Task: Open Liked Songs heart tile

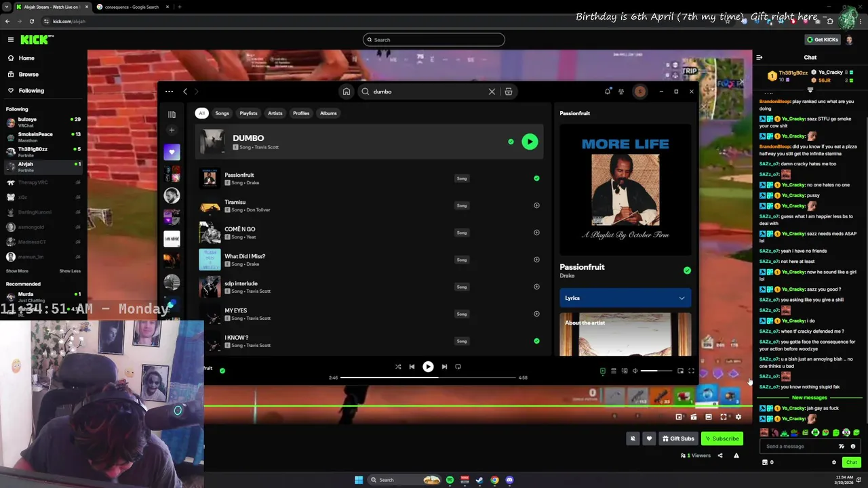Action: coord(172,152)
